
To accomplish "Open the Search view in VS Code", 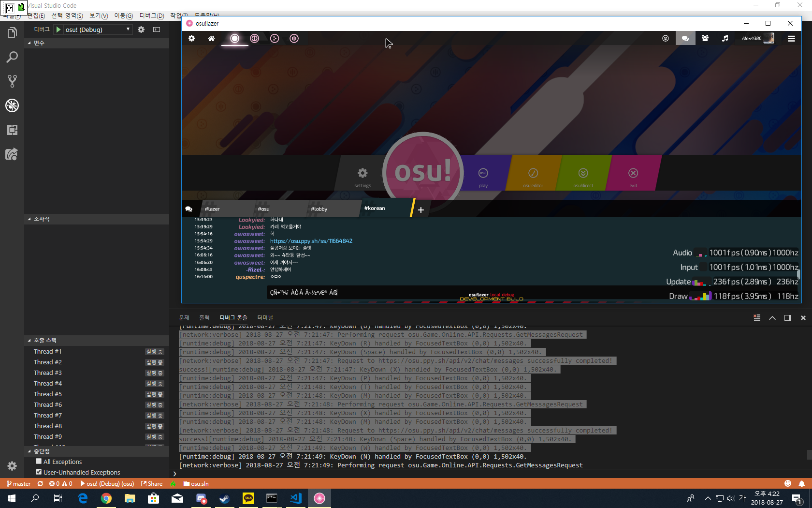I will (12, 57).
